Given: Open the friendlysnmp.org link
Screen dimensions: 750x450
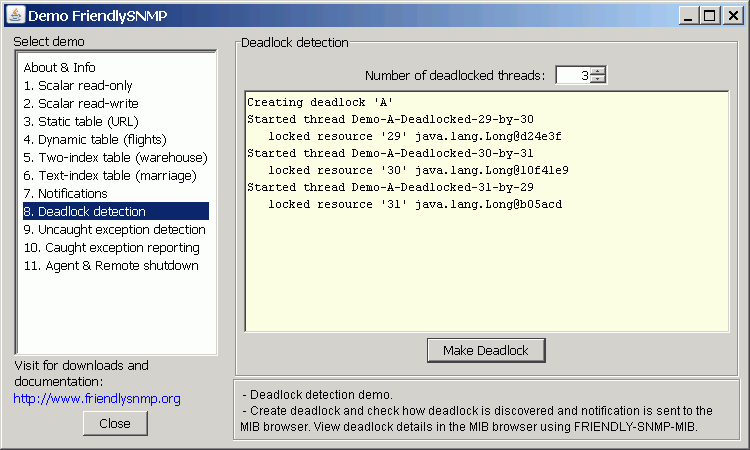Looking at the screenshot, I should point(97,398).
